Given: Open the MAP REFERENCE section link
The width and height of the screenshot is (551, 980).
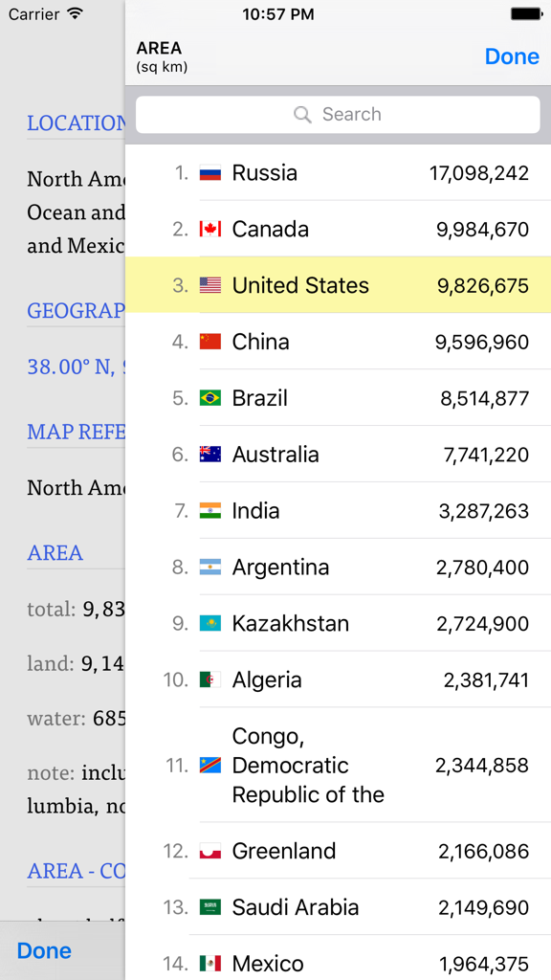Looking at the screenshot, I should (x=77, y=432).
